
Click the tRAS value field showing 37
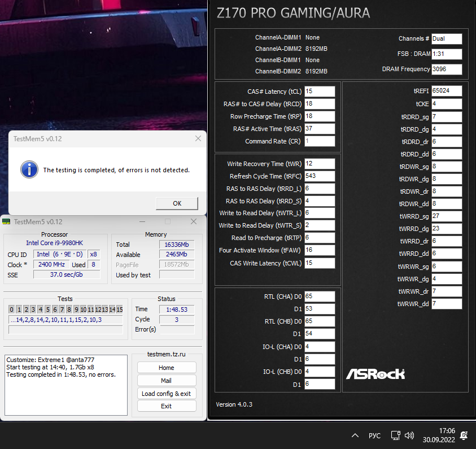pos(320,129)
